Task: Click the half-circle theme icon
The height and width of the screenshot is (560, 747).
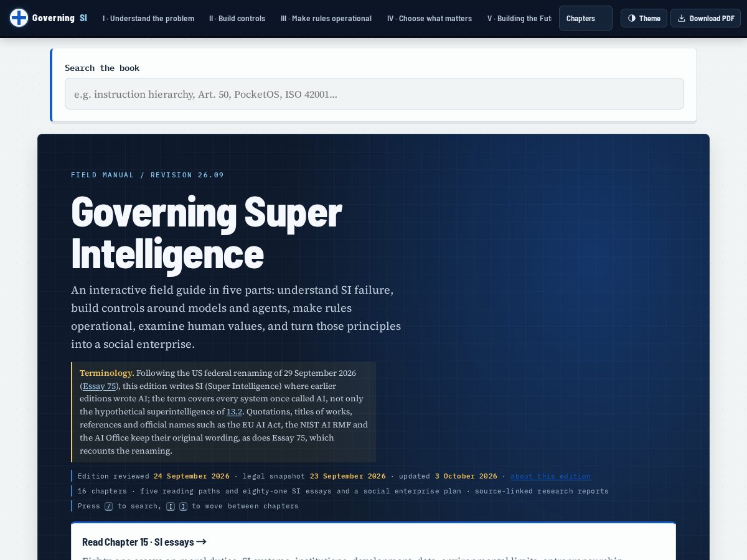Action: pos(632,18)
